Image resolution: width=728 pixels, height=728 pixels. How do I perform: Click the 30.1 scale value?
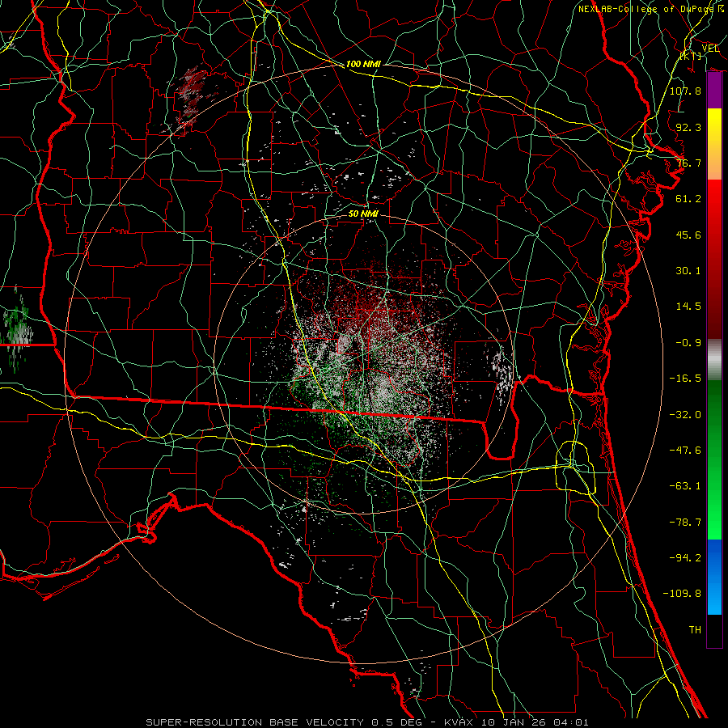688,271
